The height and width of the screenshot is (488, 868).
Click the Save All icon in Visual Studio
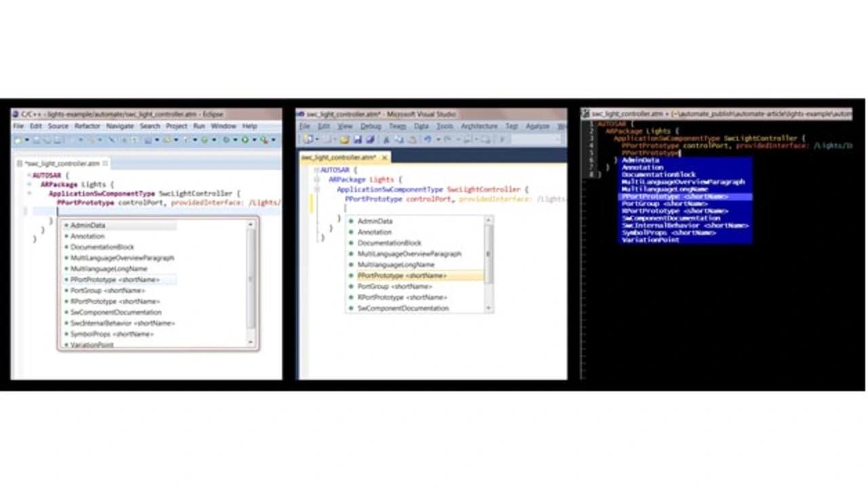click(x=370, y=140)
